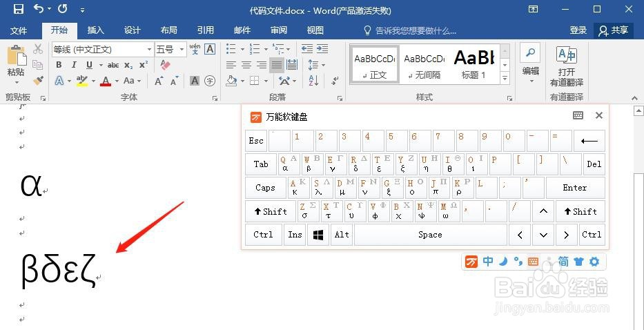Viewport: 644px width, 330px height.
Task: Insert enclosed character 字 icon
Action: (x=210, y=81)
